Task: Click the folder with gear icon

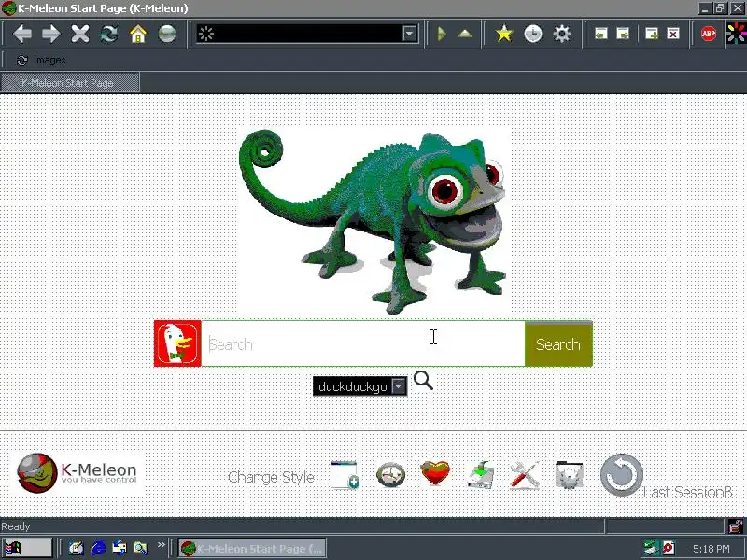Action: coord(570,475)
